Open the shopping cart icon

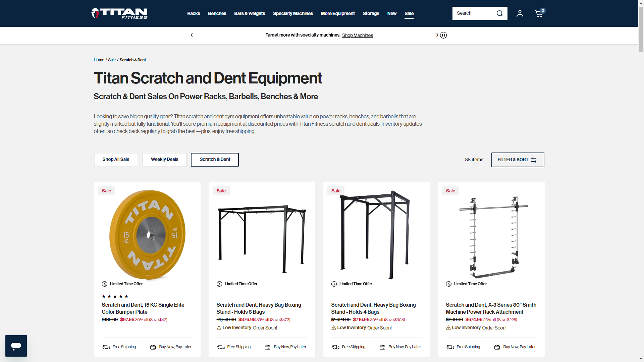click(x=539, y=13)
